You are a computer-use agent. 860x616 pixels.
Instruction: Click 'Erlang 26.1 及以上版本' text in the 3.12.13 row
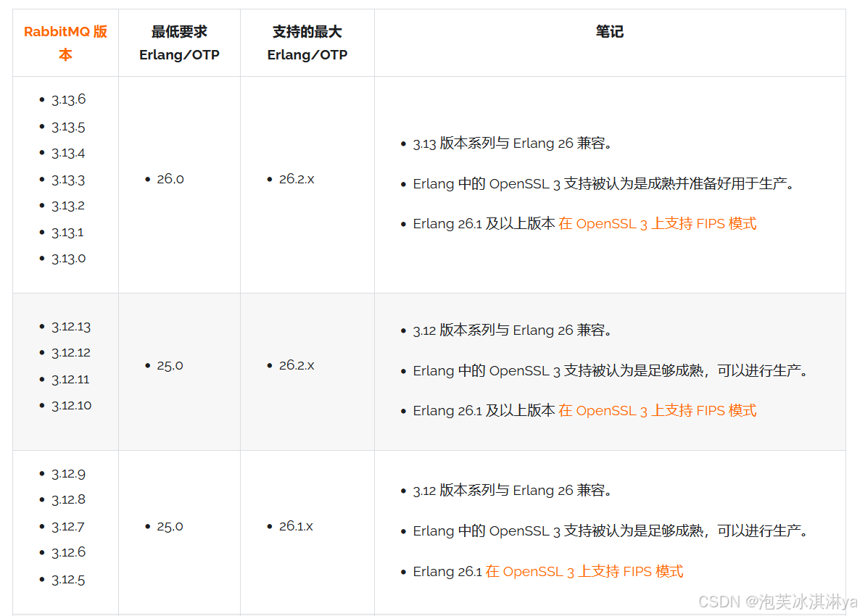pyautogui.click(x=484, y=410)
